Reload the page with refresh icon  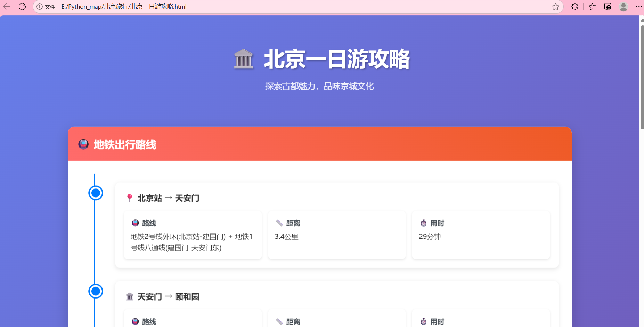point(22,7)
